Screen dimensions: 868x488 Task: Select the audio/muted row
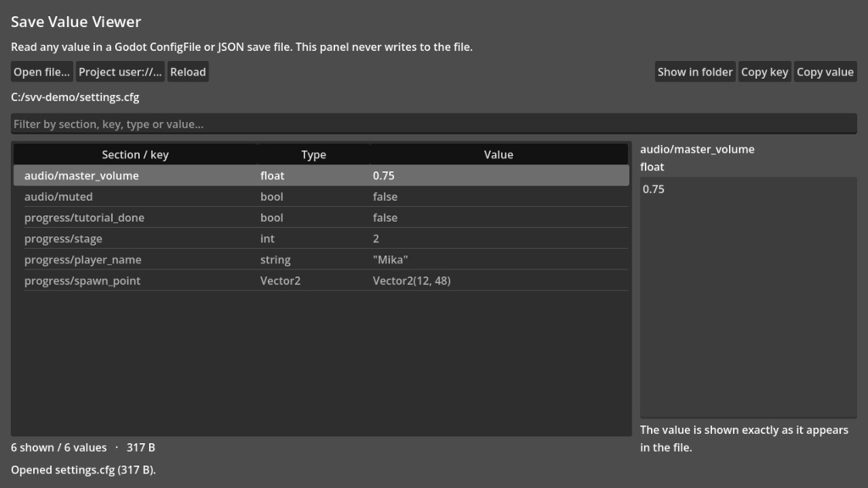point(321,197)
